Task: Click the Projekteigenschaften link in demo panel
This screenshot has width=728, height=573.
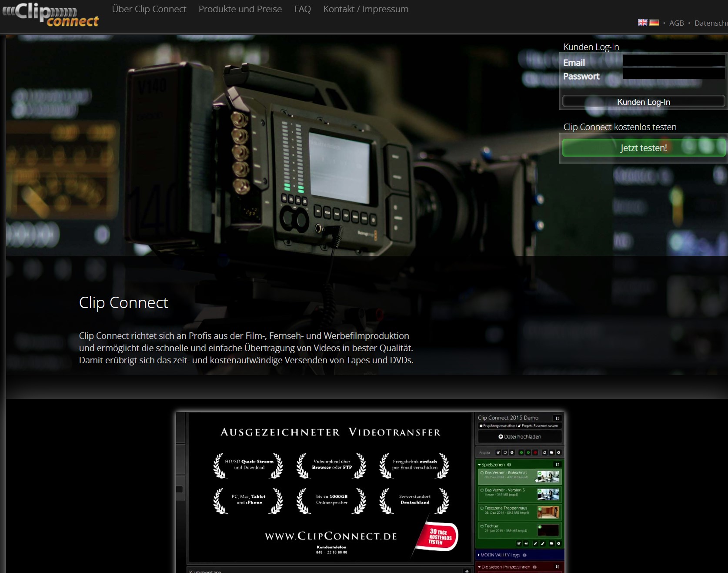Action: [x=498, y=426]
